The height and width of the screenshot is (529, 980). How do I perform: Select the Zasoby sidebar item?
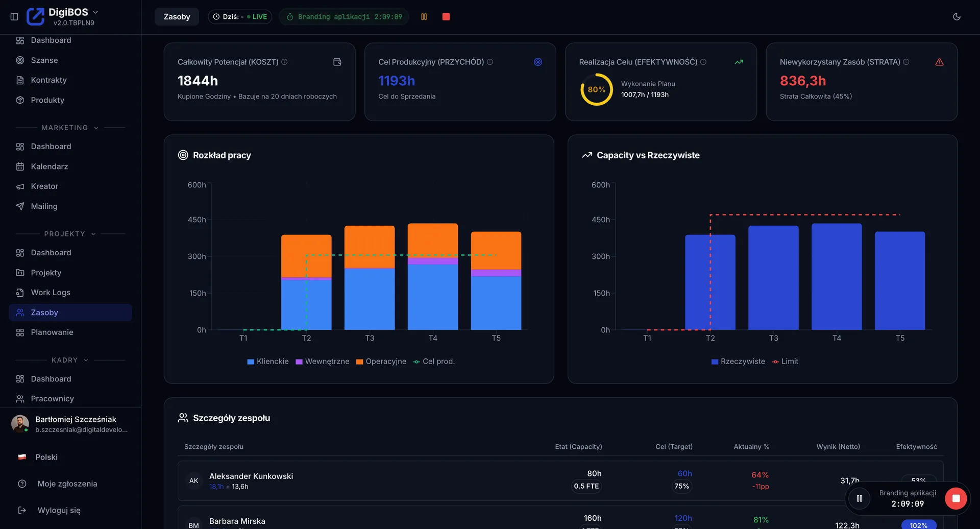70,312
